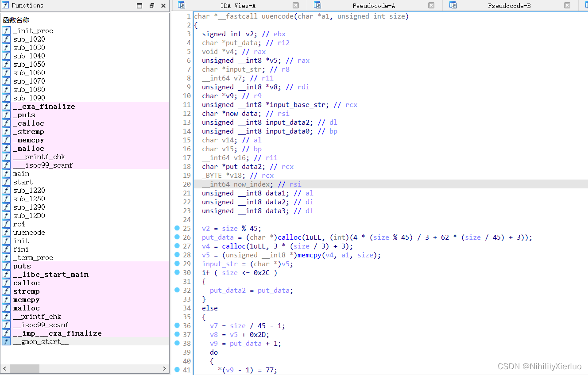
Task: Close the Functions panel
Action: [x=163, y=6]
